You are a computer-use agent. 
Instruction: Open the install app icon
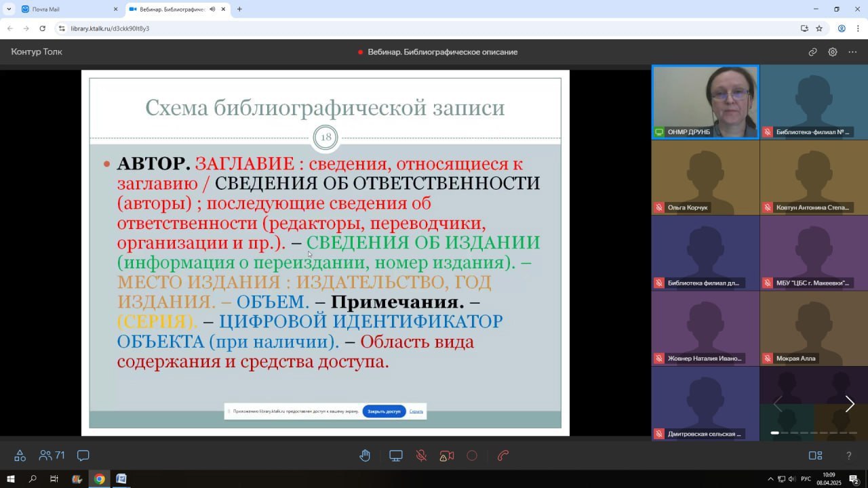click(804, 28)
